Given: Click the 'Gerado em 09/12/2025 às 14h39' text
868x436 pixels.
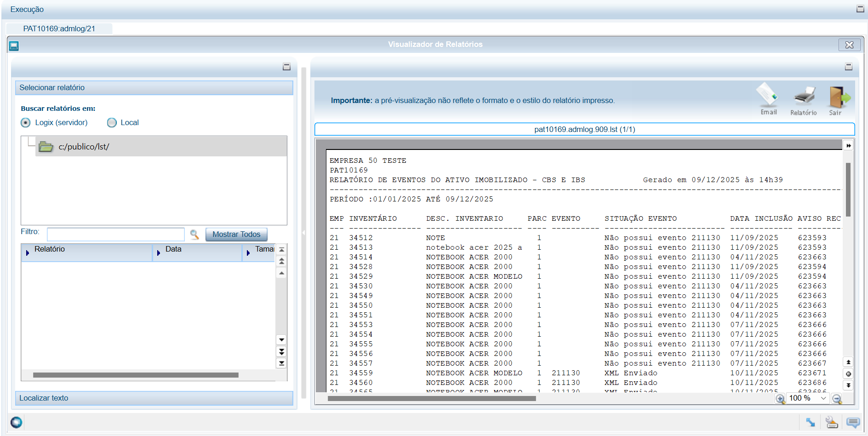Looking at the screenshot, I should point(713,180).
